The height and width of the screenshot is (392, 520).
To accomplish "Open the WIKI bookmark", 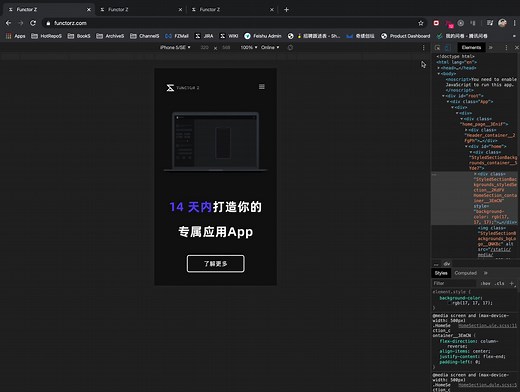I will coord(229,36).
